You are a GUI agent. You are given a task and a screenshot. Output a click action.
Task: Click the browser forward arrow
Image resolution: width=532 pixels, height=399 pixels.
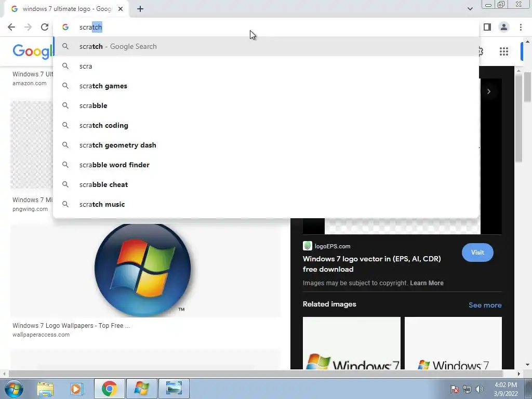click(x=28, y=27)
